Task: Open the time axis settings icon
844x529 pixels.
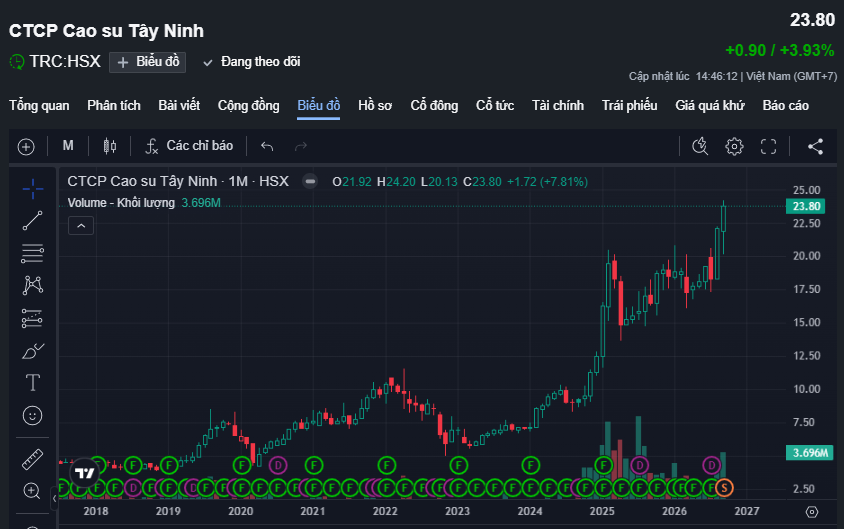Action: click(x=812, y=512)
